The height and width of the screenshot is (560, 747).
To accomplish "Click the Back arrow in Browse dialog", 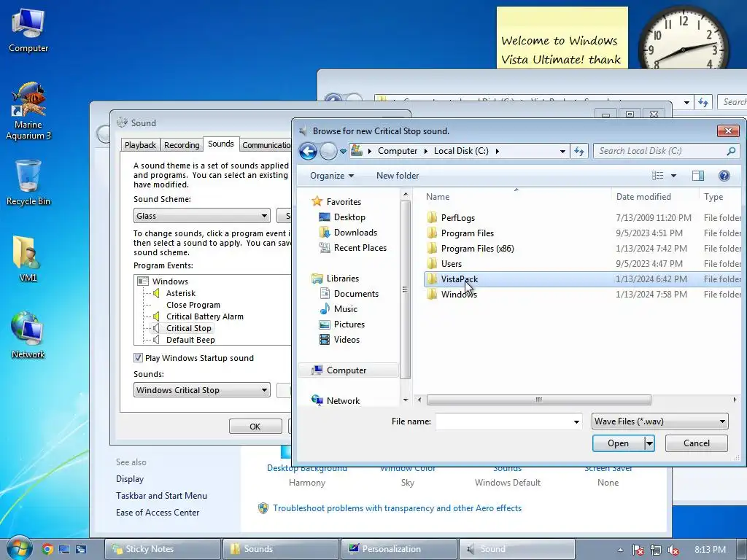I will pyautogui.click(x=308, y=152).
